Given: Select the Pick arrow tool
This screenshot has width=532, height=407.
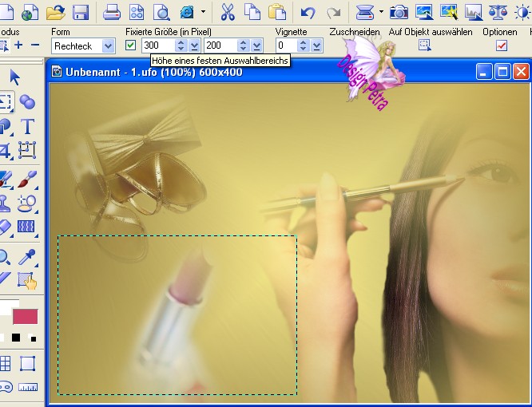Looking at the screenshot, I should coord(15,77).
